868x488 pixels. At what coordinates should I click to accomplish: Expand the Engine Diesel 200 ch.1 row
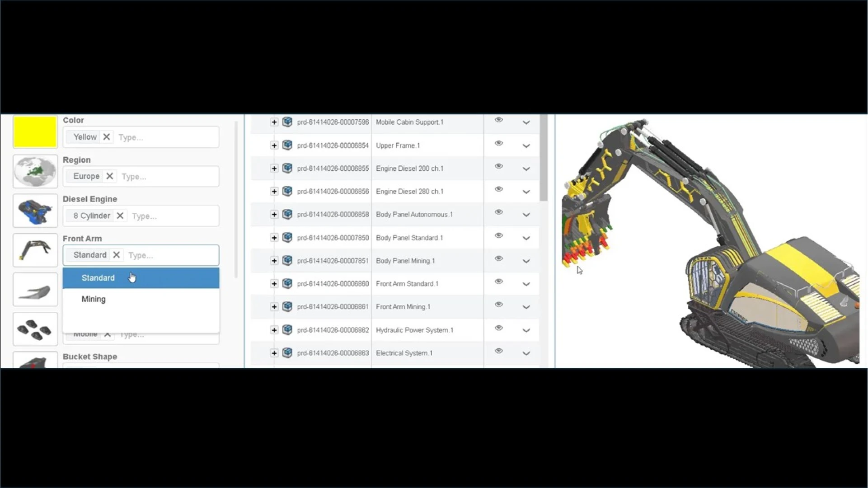(274, 169)
